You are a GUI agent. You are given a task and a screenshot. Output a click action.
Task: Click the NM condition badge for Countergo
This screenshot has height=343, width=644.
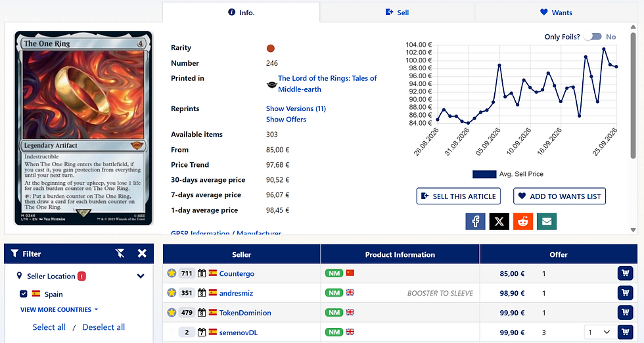[334, 273]
